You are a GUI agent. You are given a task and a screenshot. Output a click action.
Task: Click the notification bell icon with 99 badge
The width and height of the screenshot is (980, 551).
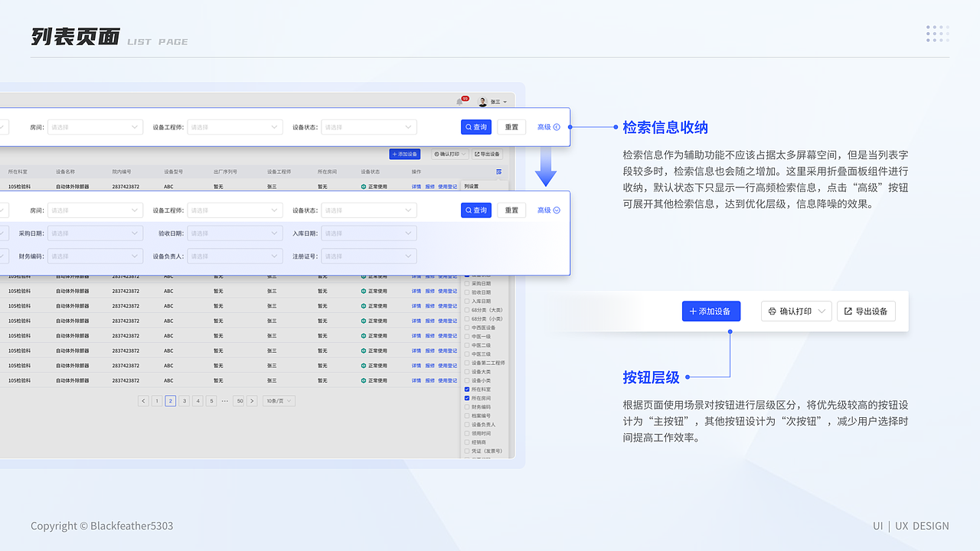coord(459,100)
